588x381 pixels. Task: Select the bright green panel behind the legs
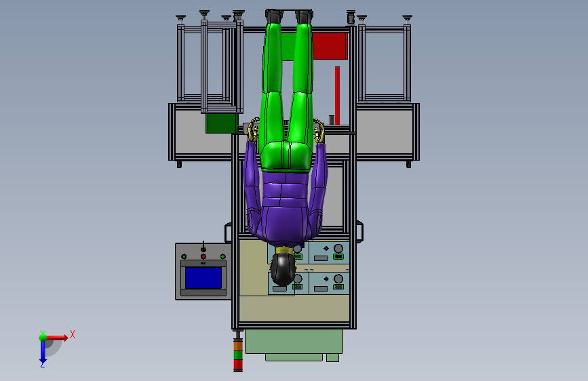(x=288, y=47)
